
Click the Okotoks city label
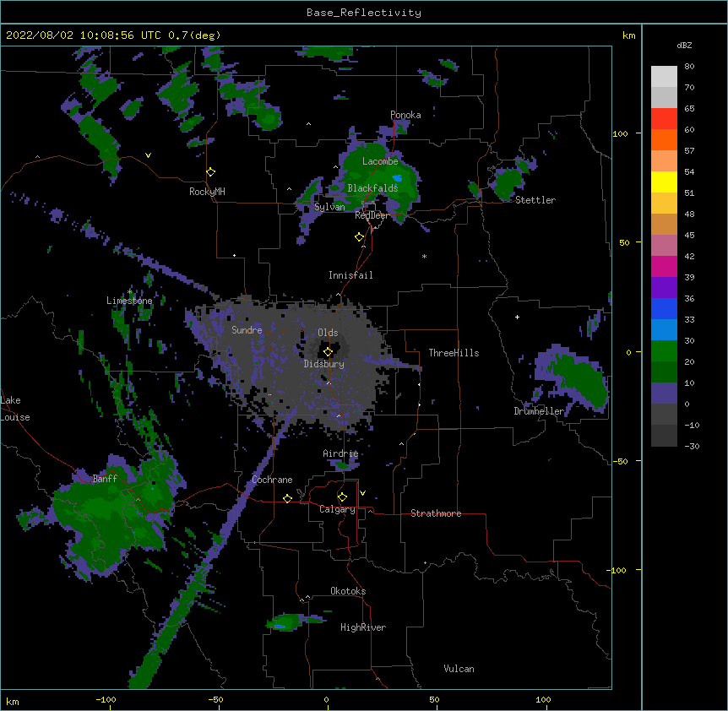(348, 591)
